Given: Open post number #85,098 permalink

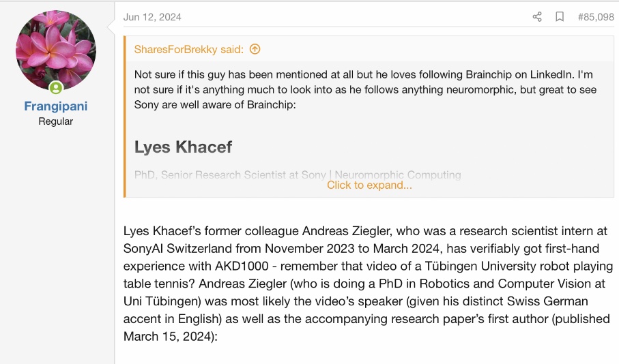Looking at the screenshot, I should click(x=596, y=17).
